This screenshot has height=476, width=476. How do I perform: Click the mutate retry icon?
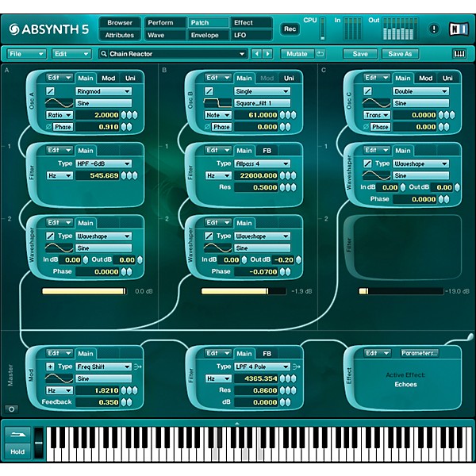tap(320, 54)
